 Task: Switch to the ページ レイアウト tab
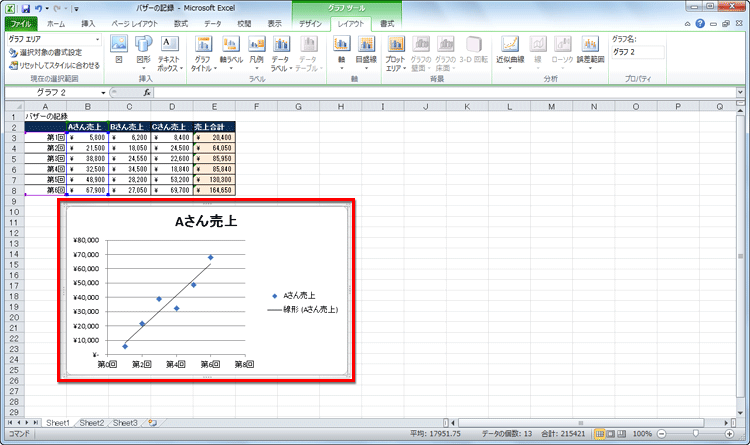click(134, 23)
